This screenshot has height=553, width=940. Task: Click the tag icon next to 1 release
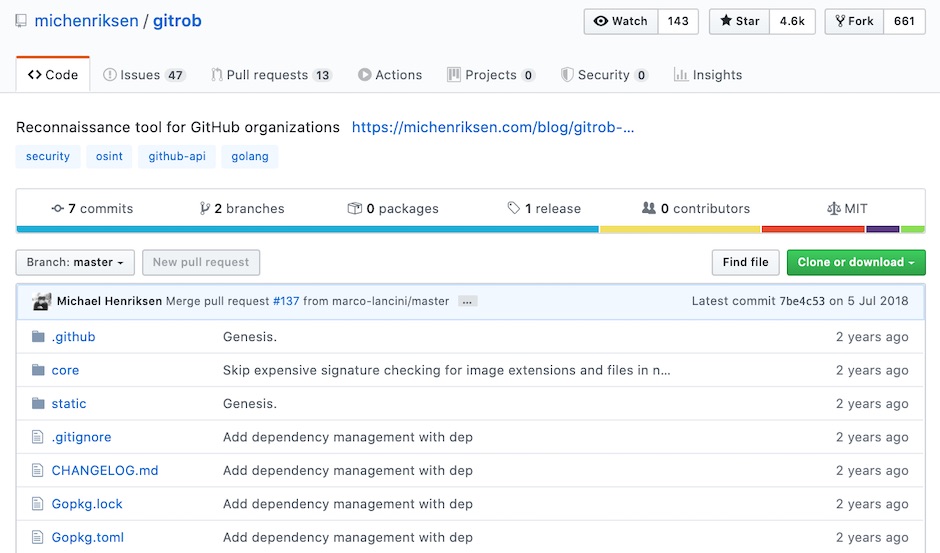514,208
